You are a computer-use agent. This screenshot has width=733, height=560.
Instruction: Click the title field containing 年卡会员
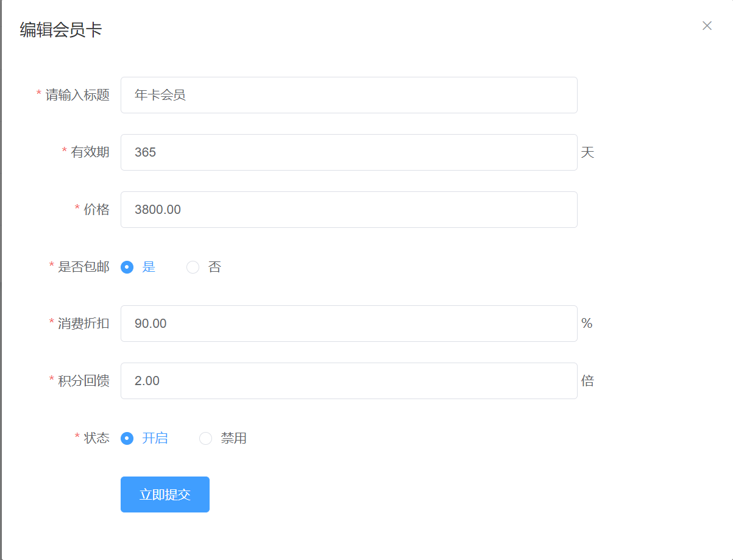coord(349,95)
